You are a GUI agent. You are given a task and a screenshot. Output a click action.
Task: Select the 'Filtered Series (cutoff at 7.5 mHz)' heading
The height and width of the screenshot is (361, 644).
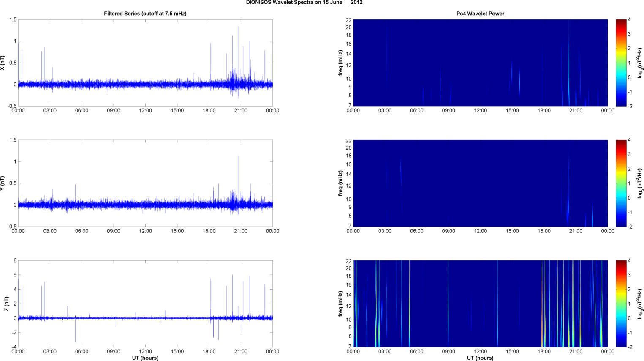145,14
